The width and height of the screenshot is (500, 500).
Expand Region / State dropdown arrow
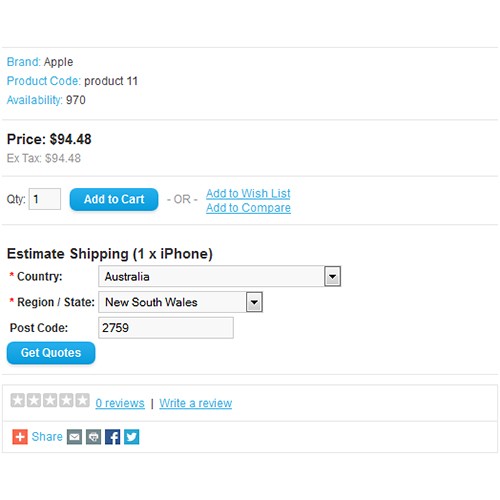point(254,302)
